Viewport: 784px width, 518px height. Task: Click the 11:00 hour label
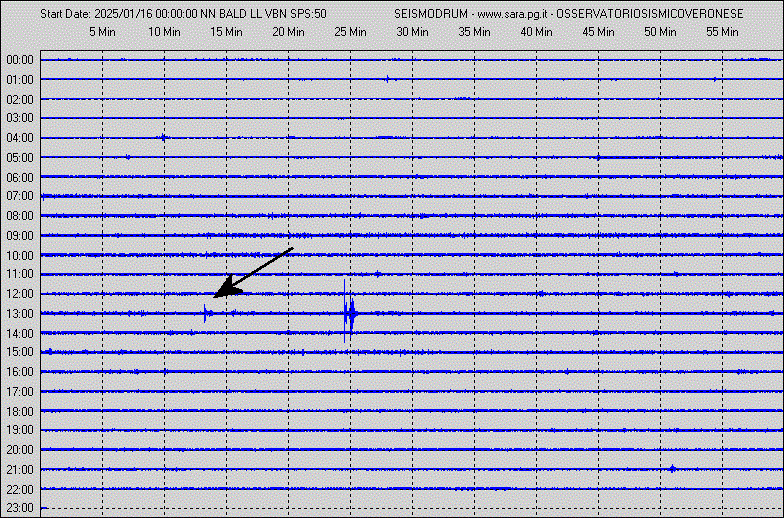click(20, 274)
